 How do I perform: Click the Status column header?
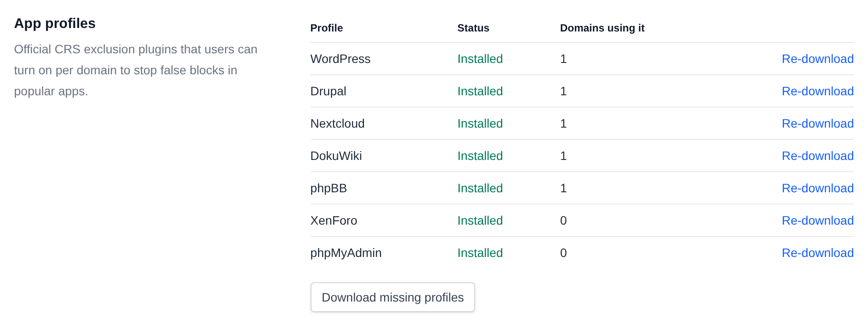(473, 28)
